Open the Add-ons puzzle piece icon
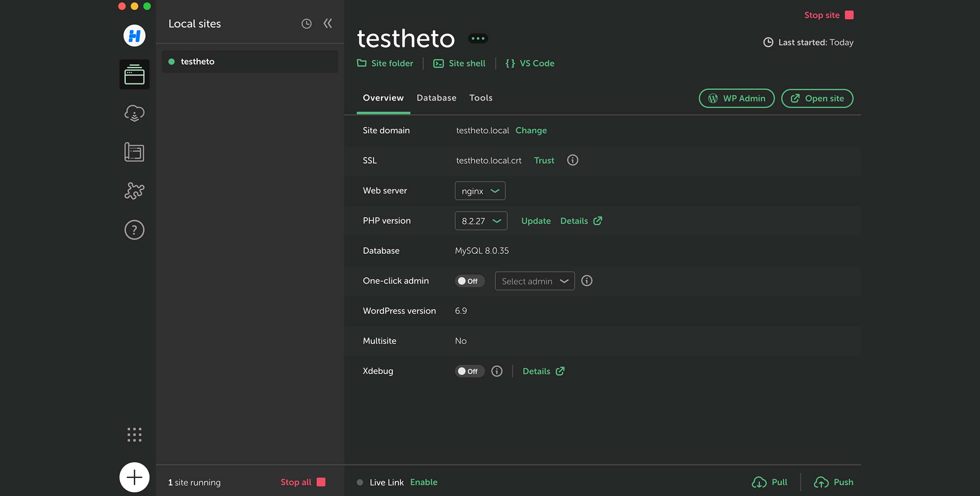 tap(134, 191)
